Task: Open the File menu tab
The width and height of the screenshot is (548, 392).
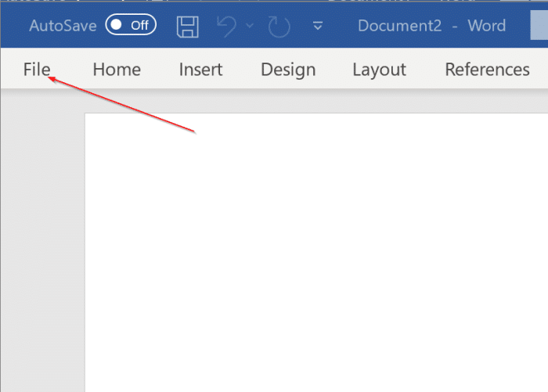Action: tap(37, 69)
